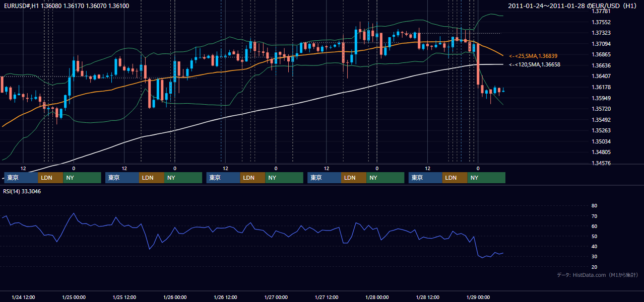Click the RSI scale level 80
The image size is (644, 302).
(594, 206)
